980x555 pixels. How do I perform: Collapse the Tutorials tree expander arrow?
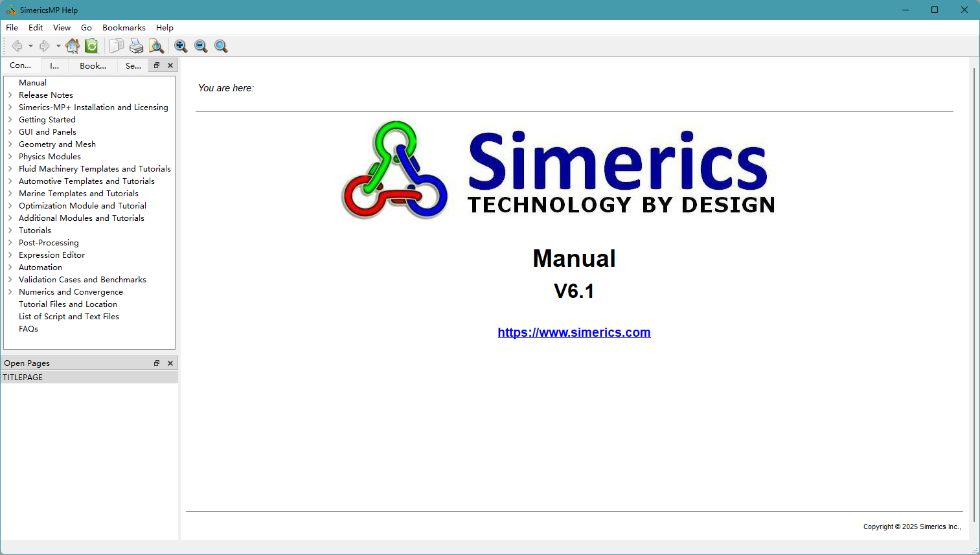[10, 230]
